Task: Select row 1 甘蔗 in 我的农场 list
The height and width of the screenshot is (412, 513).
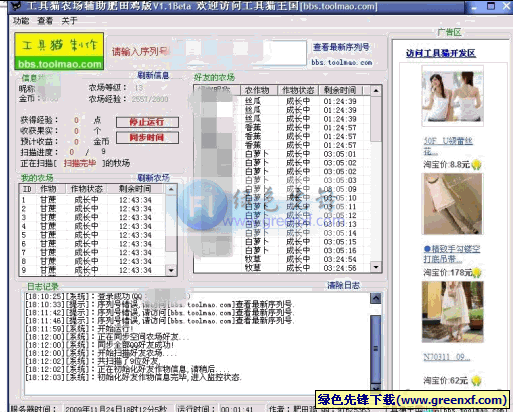Action: pos(92,200)
